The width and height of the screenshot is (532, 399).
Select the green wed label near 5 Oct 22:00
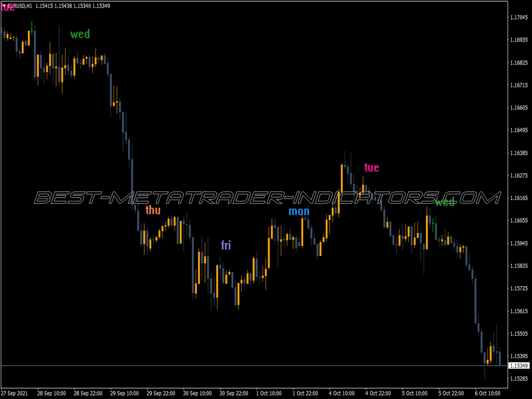point(445,202)
